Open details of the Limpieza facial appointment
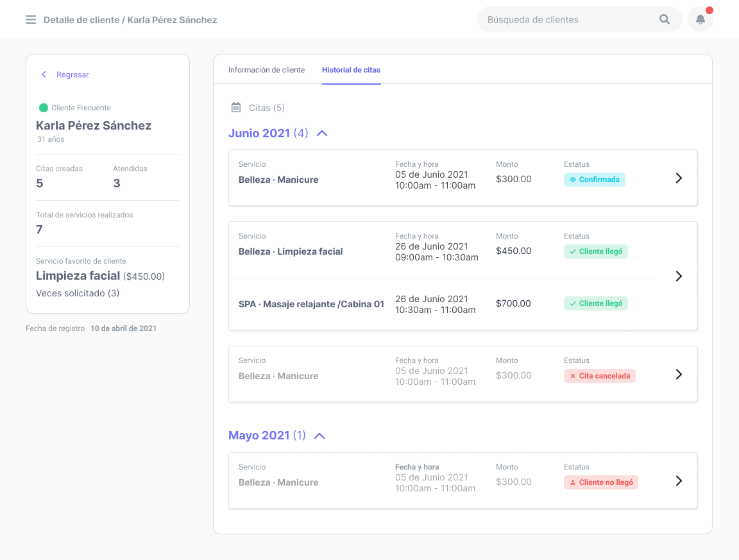Screen dimensions: 739x560 679,276
